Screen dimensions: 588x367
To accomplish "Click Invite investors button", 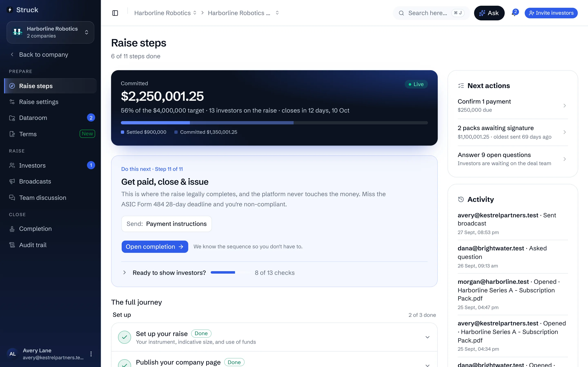I will tap(551, 13).
